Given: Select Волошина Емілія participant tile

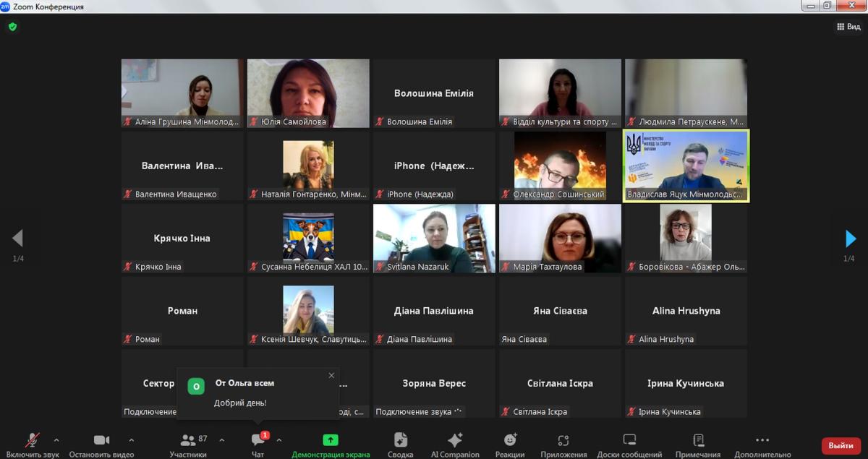Looking at the screenshot, I should (434, 93).
